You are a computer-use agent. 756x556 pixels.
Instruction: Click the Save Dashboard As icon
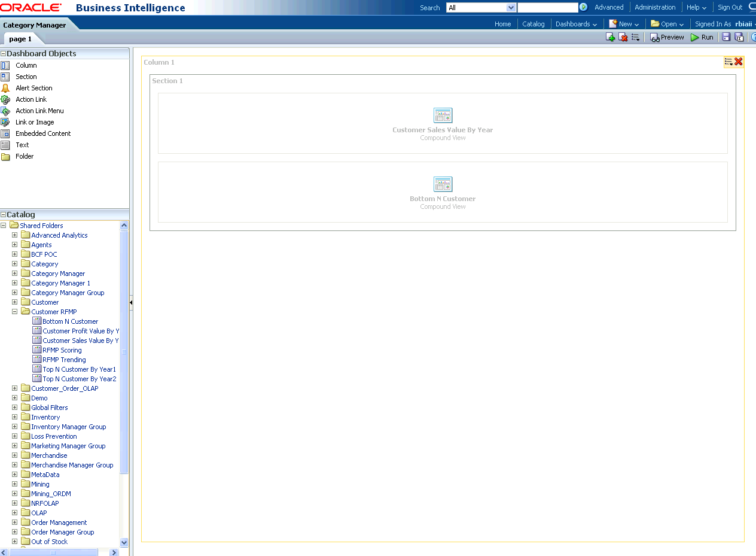pos(739,37)
